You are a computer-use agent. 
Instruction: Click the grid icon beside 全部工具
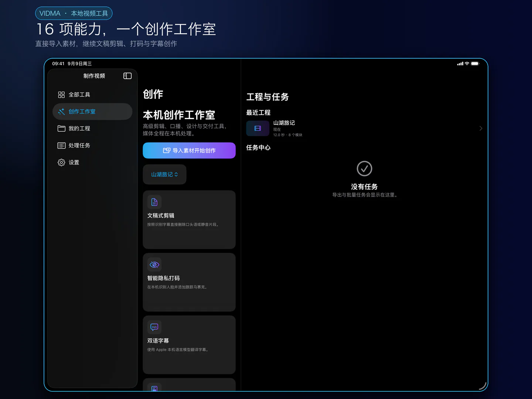point(61,95)
